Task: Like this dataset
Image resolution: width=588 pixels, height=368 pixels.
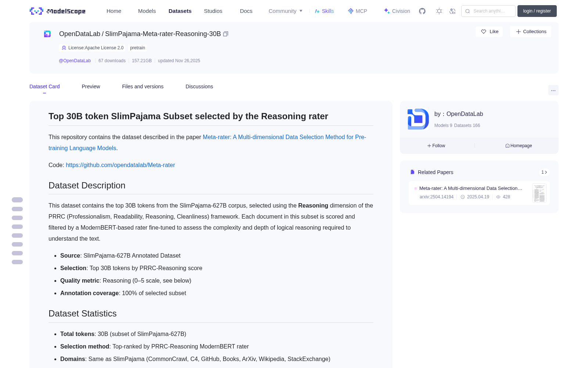Action: pyautogui.click(x=489, y=32)
